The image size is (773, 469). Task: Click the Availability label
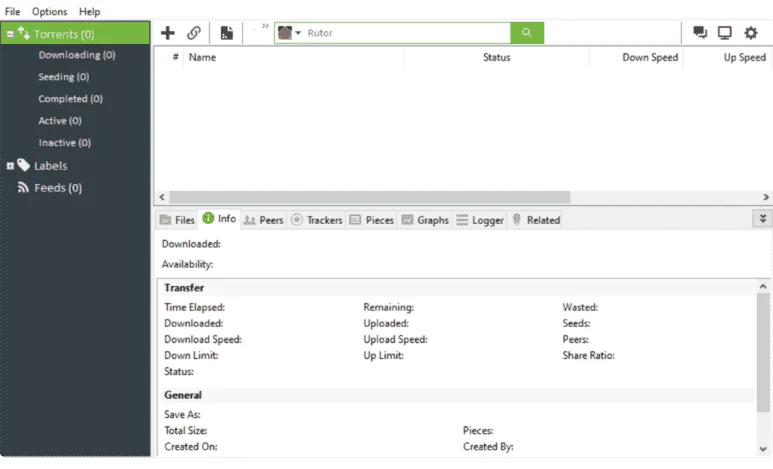(187, 264)
